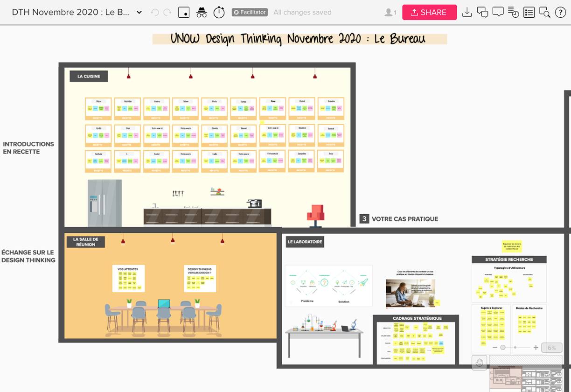Select the refrigerator illustration in the kitchen
571x392 pixels.
[x=105, y=203]
